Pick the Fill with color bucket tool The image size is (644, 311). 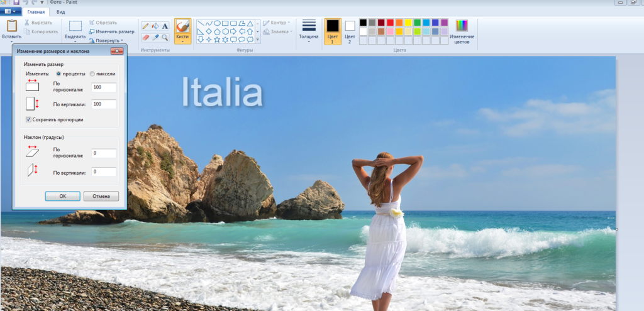tap(155, 26)
